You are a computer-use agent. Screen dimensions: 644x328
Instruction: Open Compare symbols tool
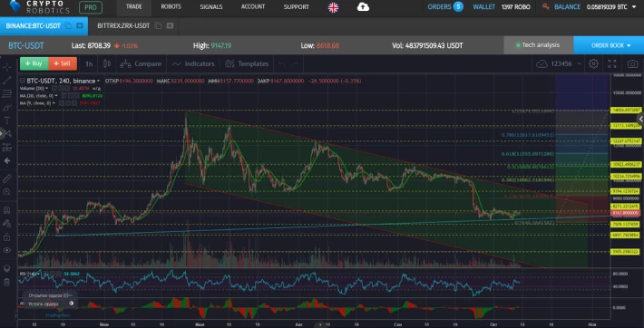point(141,64)
